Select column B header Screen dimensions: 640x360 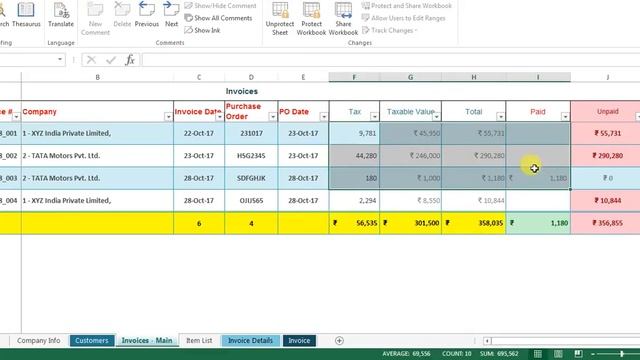coord(98,77)
